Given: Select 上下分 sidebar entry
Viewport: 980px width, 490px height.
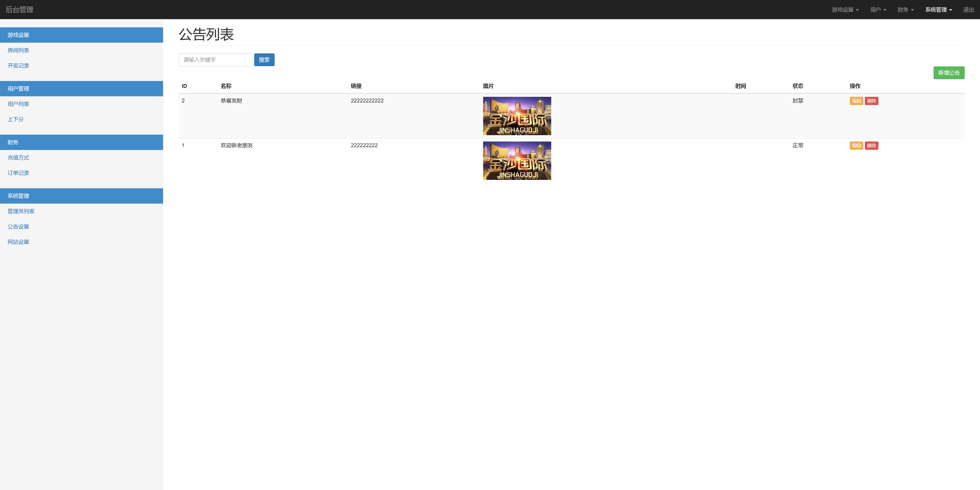Looking at the screenshot, I should pyautogui.click(x=16, y=119).
